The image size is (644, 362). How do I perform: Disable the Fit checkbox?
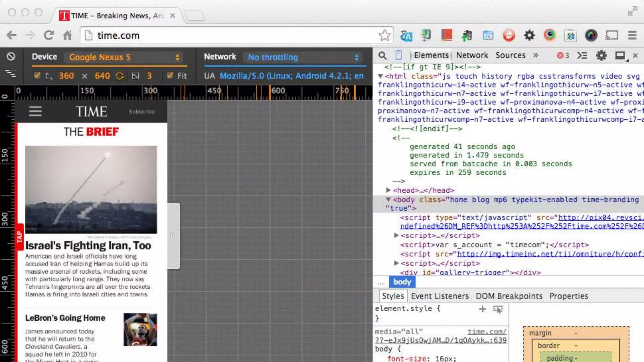(x=170, y=76)
